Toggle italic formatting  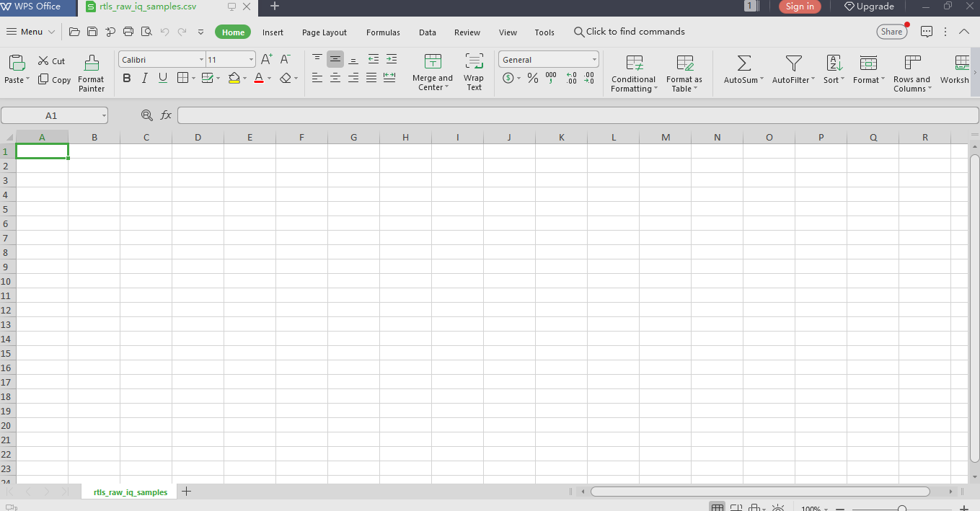click(x=145, y=78)
